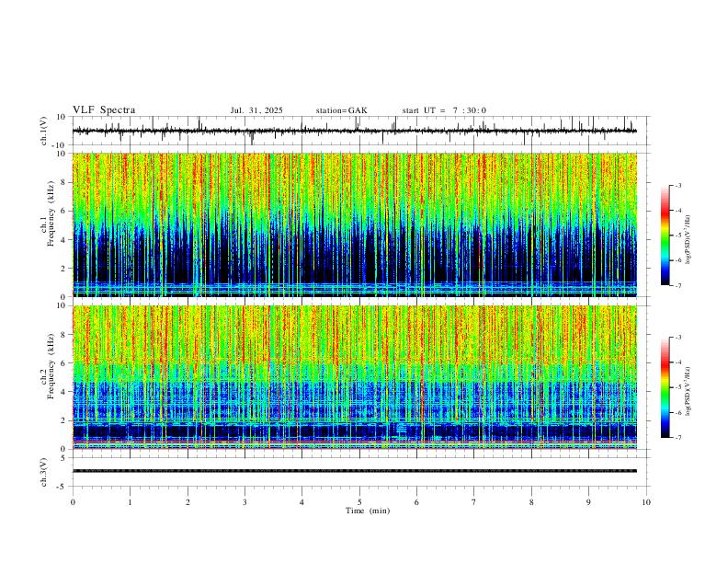Click the time axis tick label '10'

tap(646, 502)
